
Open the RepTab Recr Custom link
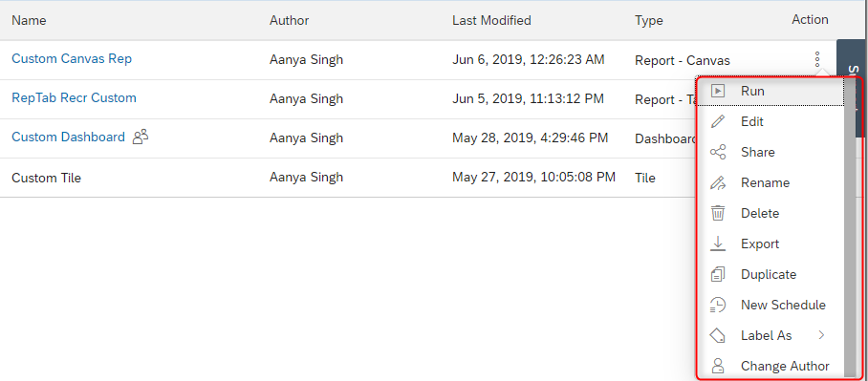click(x=74, y=98)
